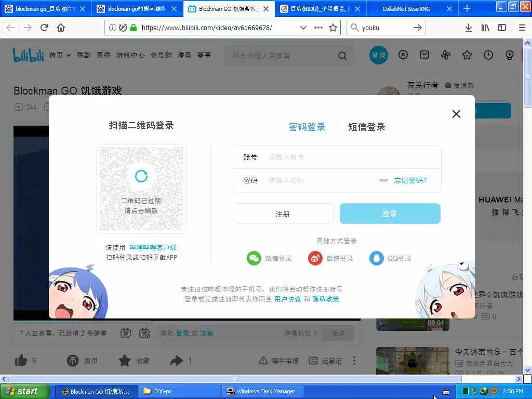Open the bilibili client link

click(x=153, y=247)
